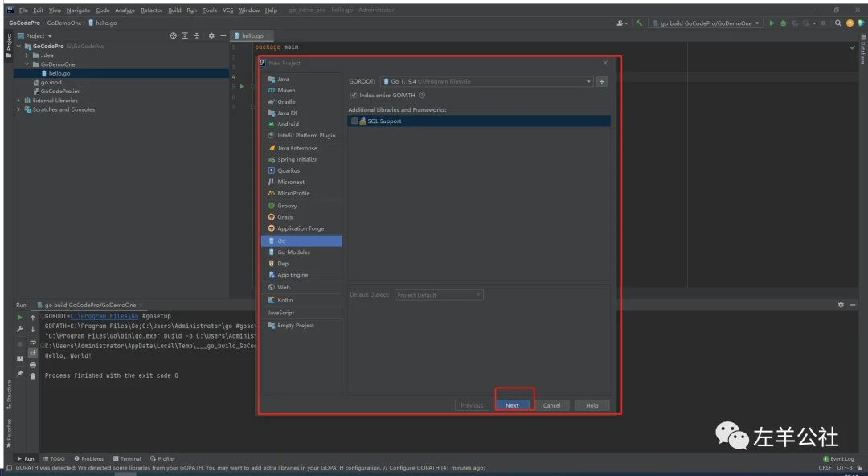Start debugging with the bug icon
The image size is (868, 476).
click(x=783, y=23)
